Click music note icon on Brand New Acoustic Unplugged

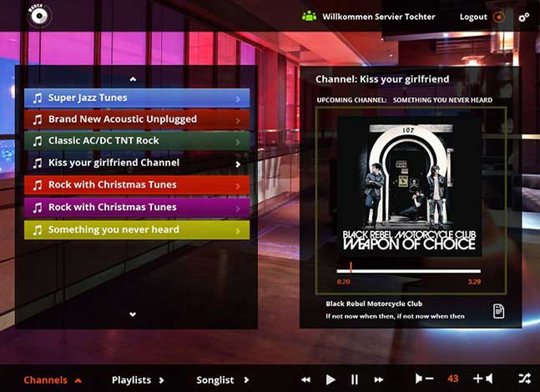click(38, 120)
